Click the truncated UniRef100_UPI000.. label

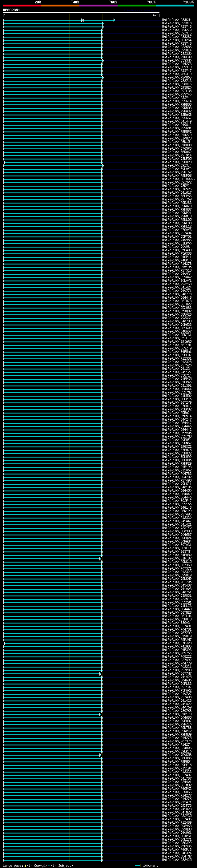pyautogui.click(x=178, y=179)
